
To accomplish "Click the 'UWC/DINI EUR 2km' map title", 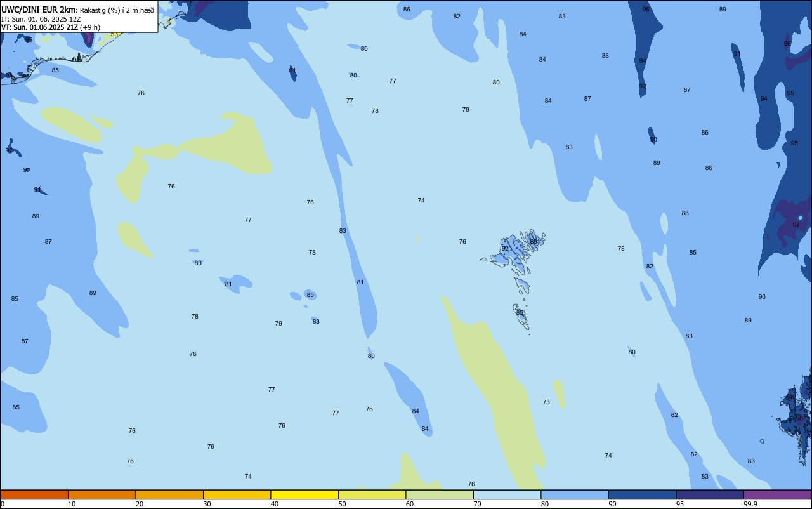I will point(39,10).
